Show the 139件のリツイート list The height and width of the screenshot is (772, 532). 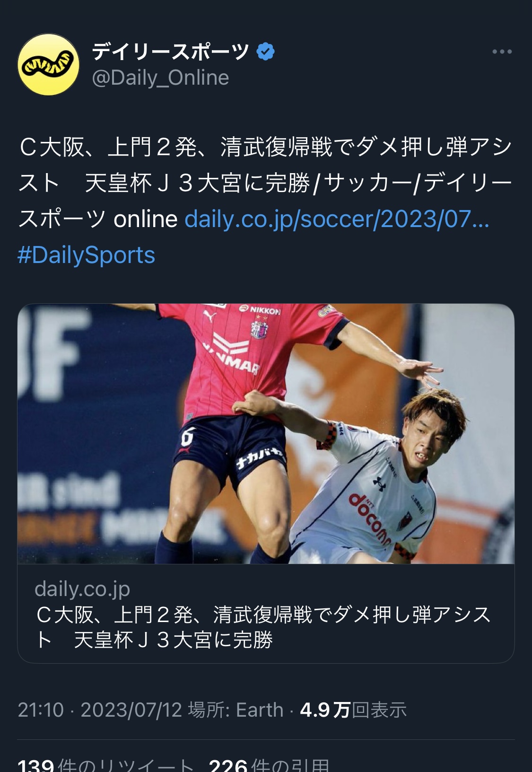(106, 764)
